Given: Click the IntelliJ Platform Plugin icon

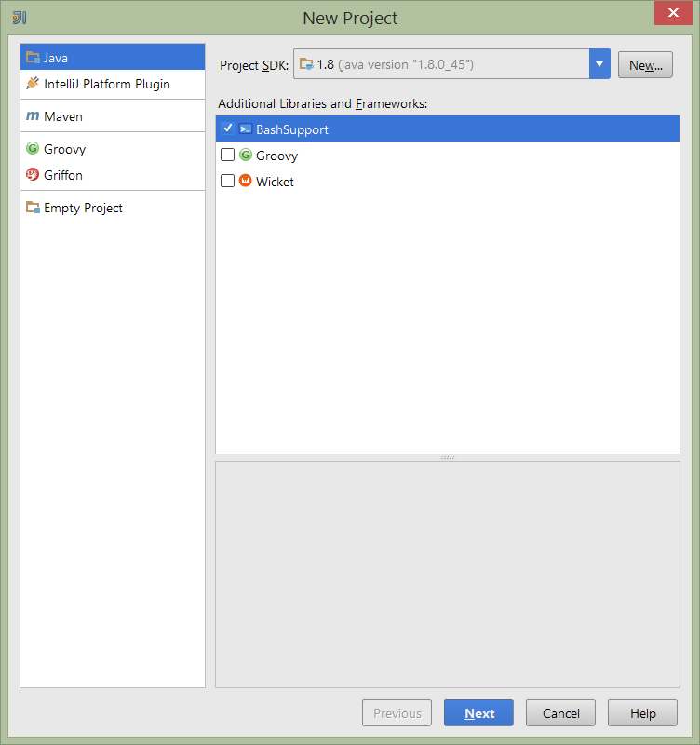Looking at the screenshot, I should click(33, 84).
